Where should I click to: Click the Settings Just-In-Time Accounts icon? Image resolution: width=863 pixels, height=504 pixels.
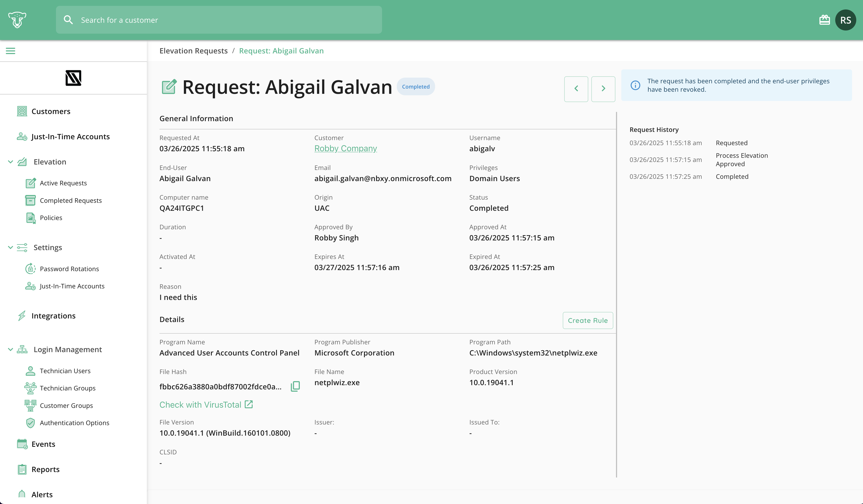click(x=31, y=286)
